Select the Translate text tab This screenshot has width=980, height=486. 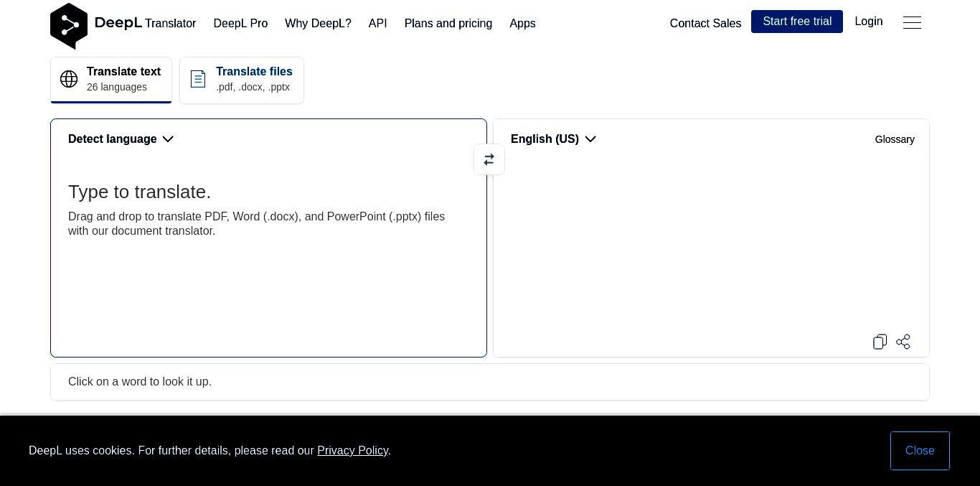point(111,80)
